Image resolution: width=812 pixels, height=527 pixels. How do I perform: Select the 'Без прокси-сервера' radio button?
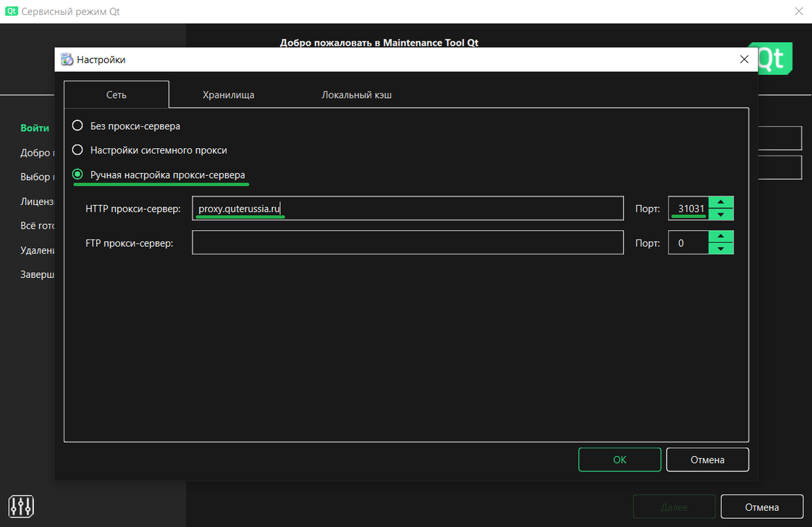(x=78, y=126)
